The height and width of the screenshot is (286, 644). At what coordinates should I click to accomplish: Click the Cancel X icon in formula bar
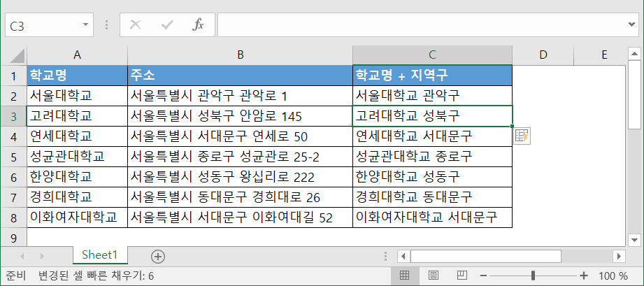tap(135, 25)
